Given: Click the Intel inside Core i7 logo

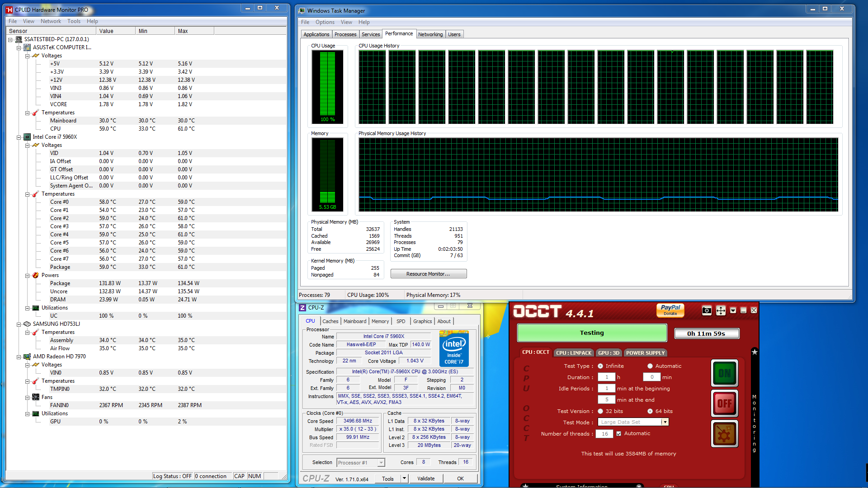Looking at the screenshot, I should [454, 348].
